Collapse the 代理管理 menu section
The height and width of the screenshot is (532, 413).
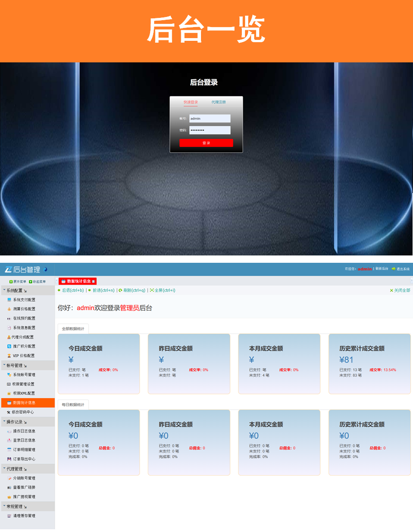[15, 469]
